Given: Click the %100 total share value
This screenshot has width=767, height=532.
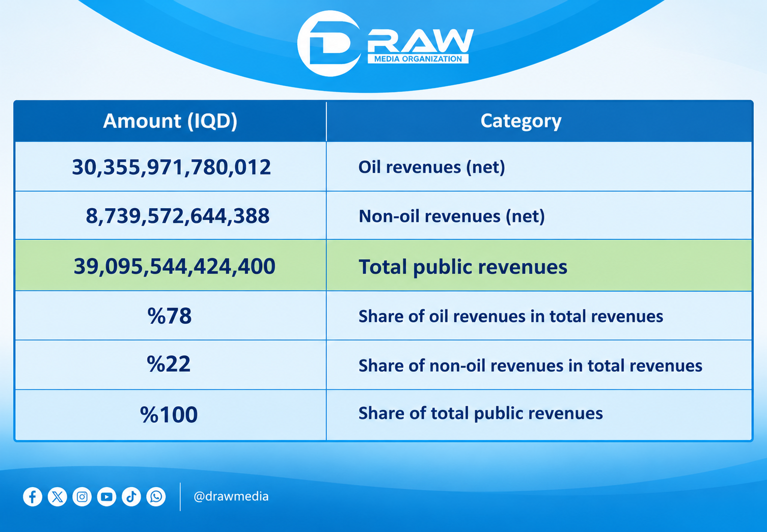Looking at the screenshot, I should click(169, 414).
